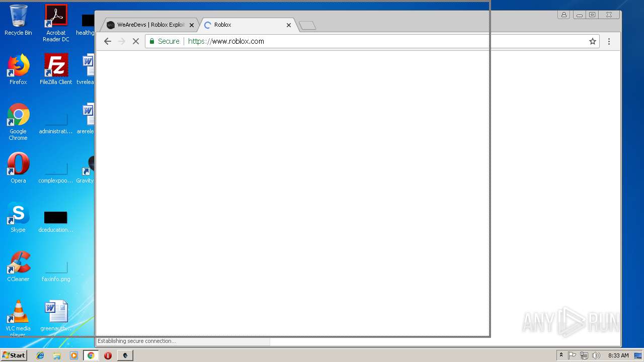Image resolution: width=644 pixels, height=362 pixels.
Task: Select the Opera desktop shortcut
Action: click(18, 168)
